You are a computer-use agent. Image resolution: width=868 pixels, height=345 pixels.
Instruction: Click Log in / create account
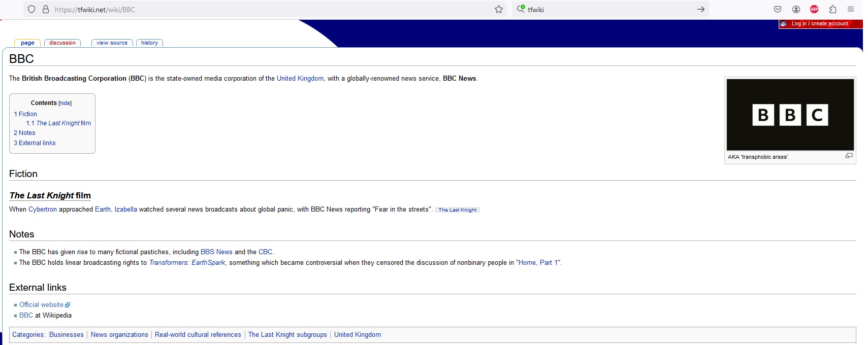tap(820, 24)
